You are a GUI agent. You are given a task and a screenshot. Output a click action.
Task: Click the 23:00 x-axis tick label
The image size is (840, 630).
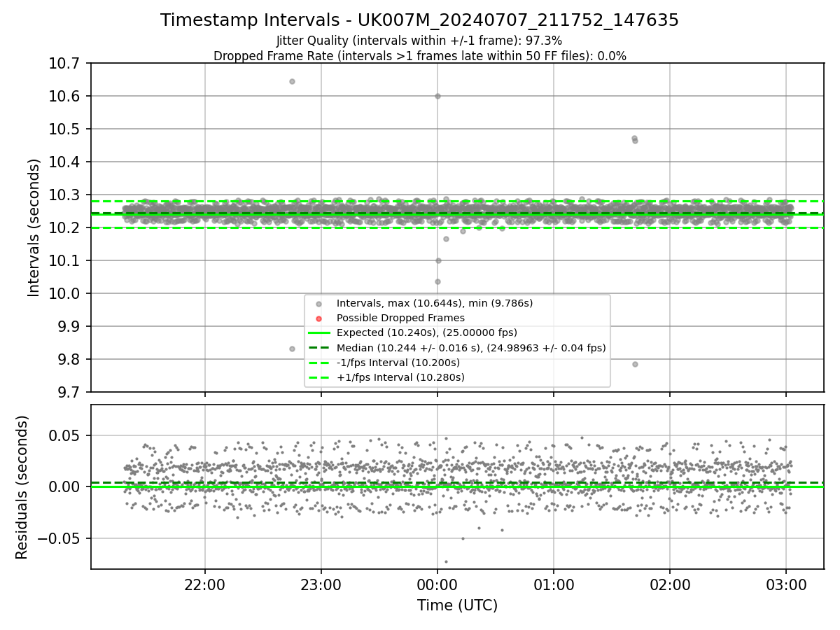pyautogui.click(x=321, y=584)
